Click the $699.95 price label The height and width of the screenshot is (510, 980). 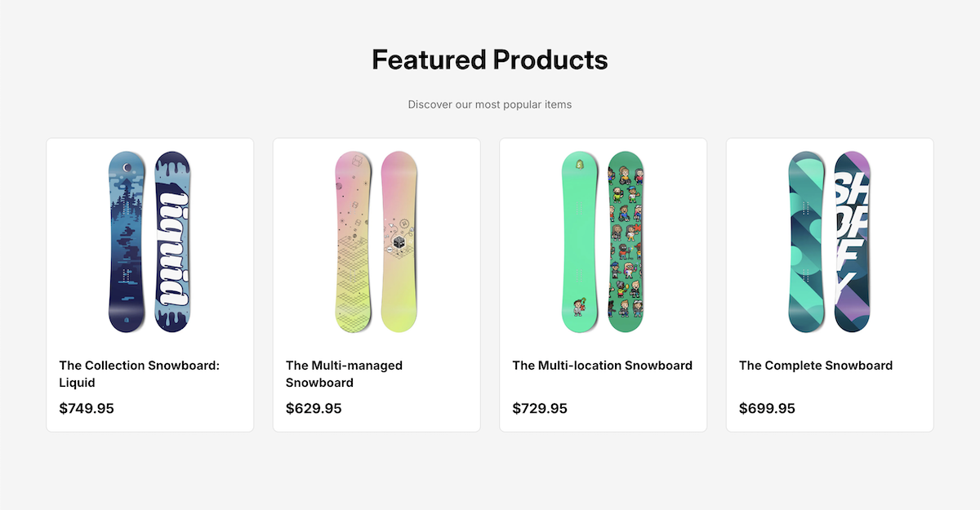tap(767, 408)
